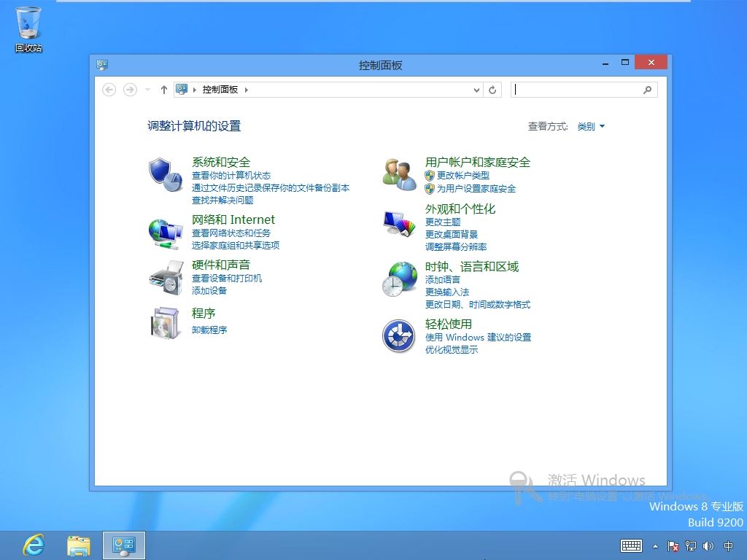
Task: Open 轻松使用 category link
Action: (449, 324)
